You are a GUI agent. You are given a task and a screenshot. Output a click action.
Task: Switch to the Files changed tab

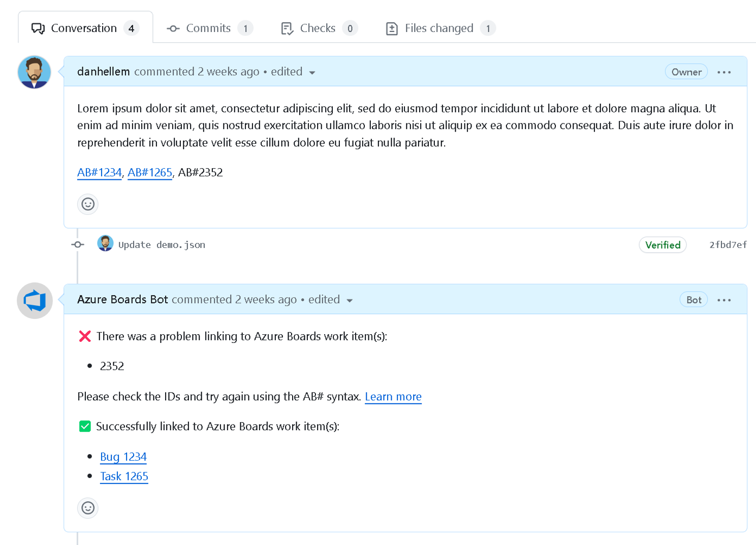(439, 28)
